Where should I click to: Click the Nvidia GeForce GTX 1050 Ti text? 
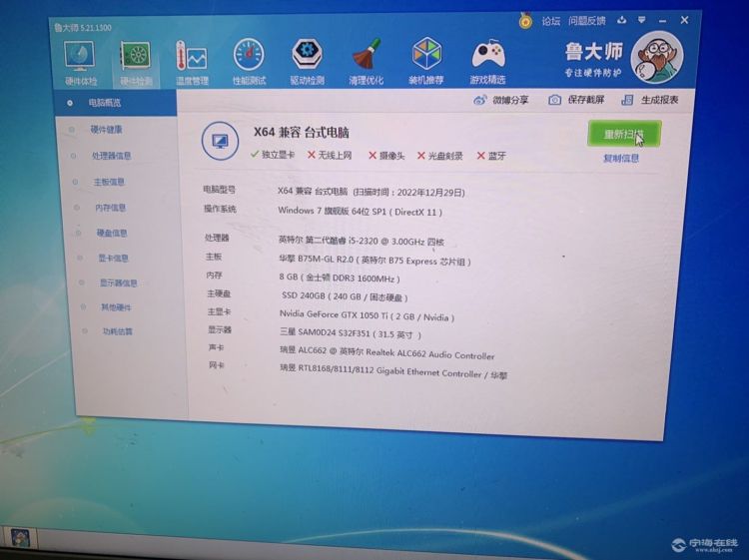pyautogui.click(x=367, y=315)
